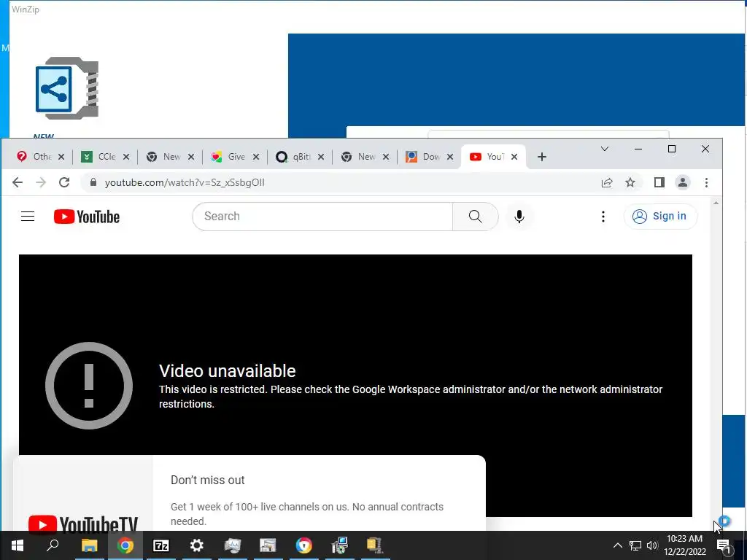Image resolution: width=747 pixels, height=560 pixels.
Task: Sign in to YouTube
Action: pos(659,216)
